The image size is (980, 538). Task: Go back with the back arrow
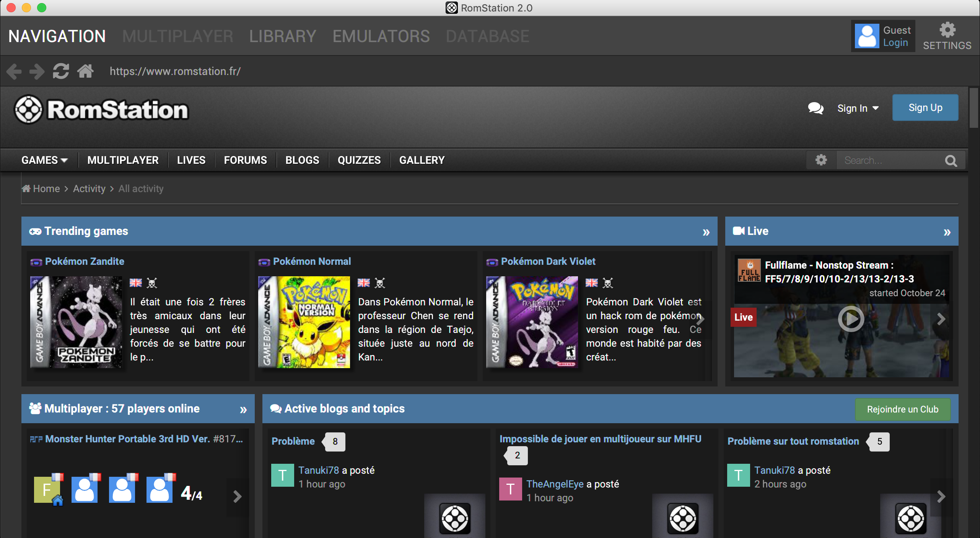[x=14, y=72]
